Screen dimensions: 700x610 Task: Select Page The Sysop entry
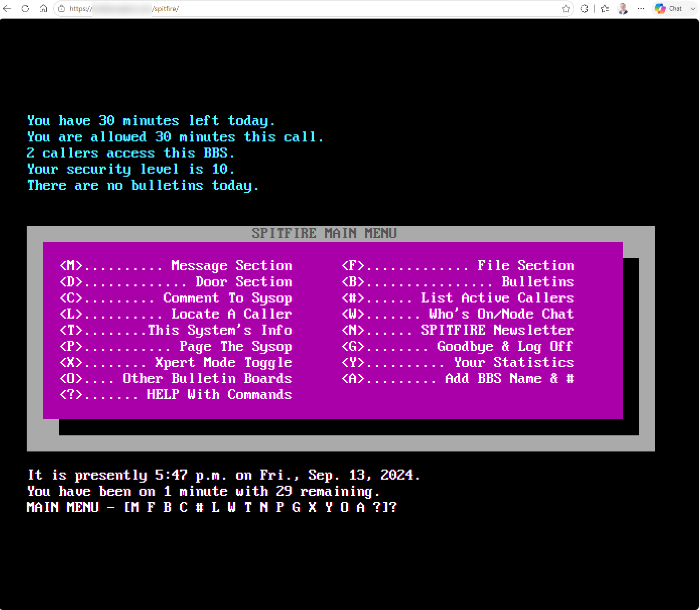176,346
